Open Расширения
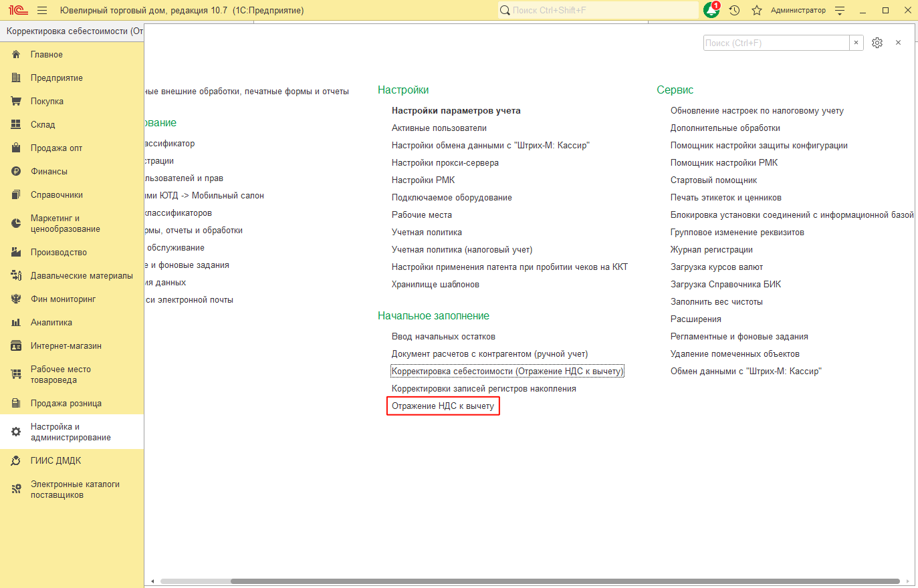 [x=696, y=319]
